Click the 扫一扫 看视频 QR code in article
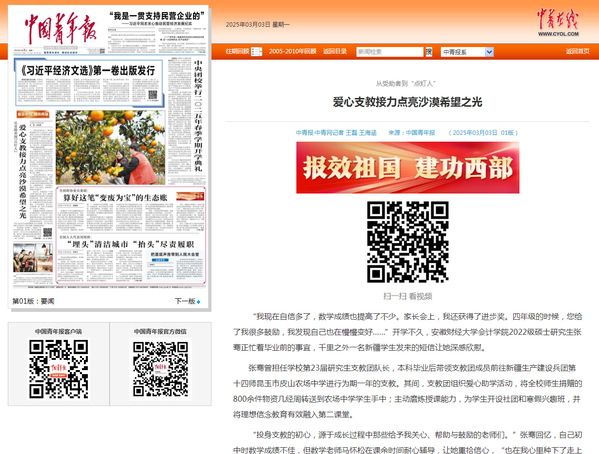Viewport: 599px width, 454px height. (408, 242)
